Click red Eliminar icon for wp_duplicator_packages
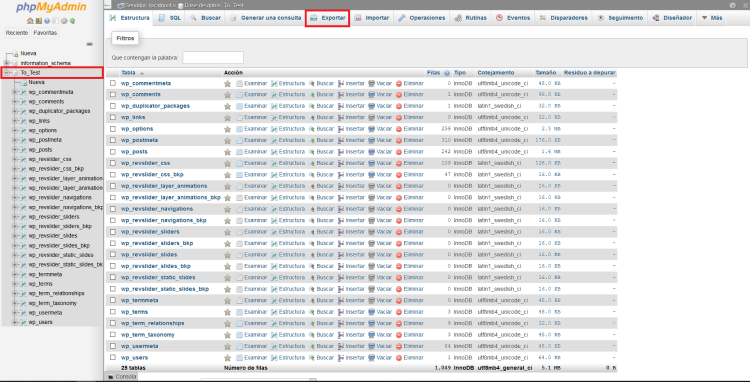Screen dimensions: 750x382 coord(399,106)
